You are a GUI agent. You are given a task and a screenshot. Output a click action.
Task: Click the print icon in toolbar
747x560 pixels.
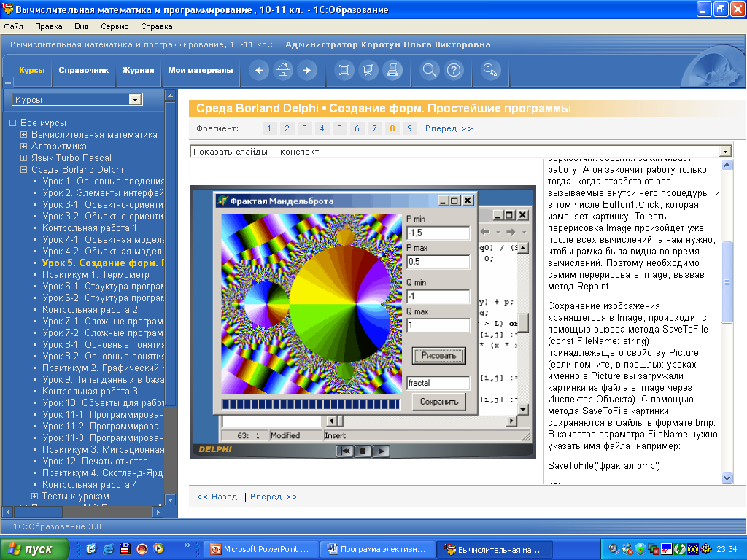coord(392,71)
